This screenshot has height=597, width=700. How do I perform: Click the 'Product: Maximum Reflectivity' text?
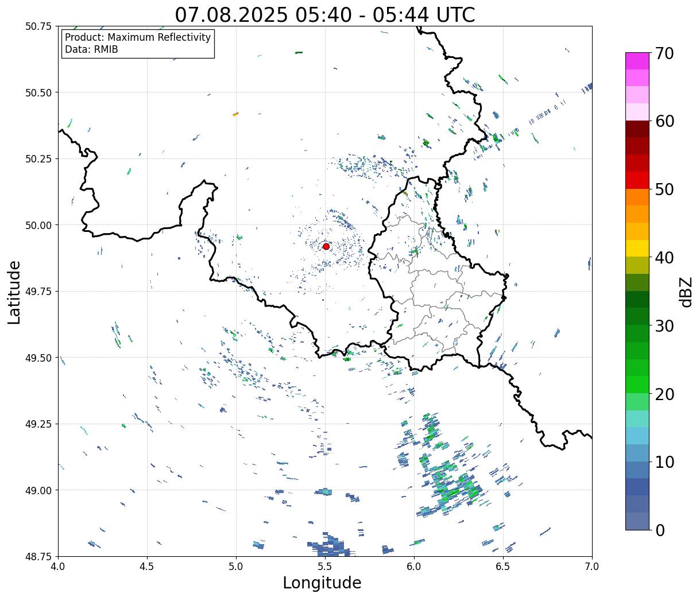coord(138,37)
